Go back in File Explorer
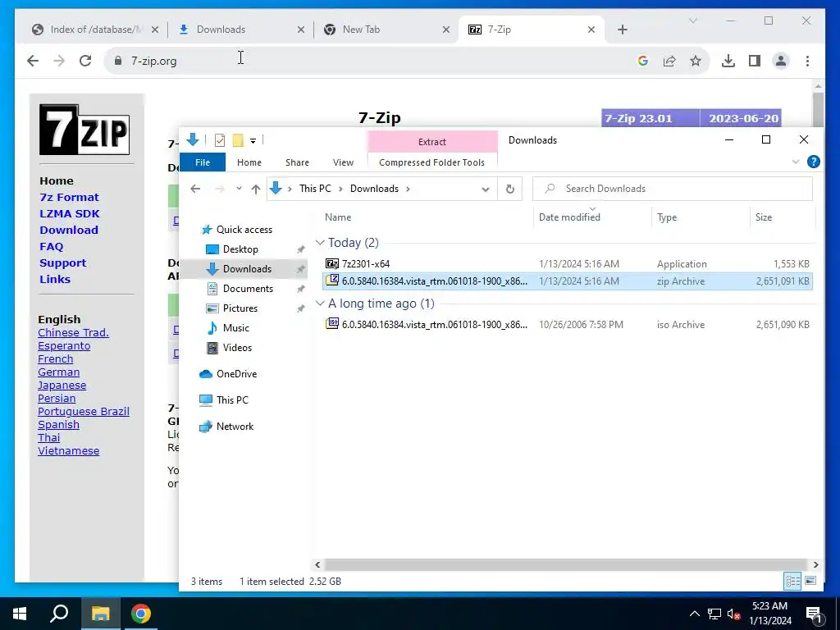 [x=195, y=189]
